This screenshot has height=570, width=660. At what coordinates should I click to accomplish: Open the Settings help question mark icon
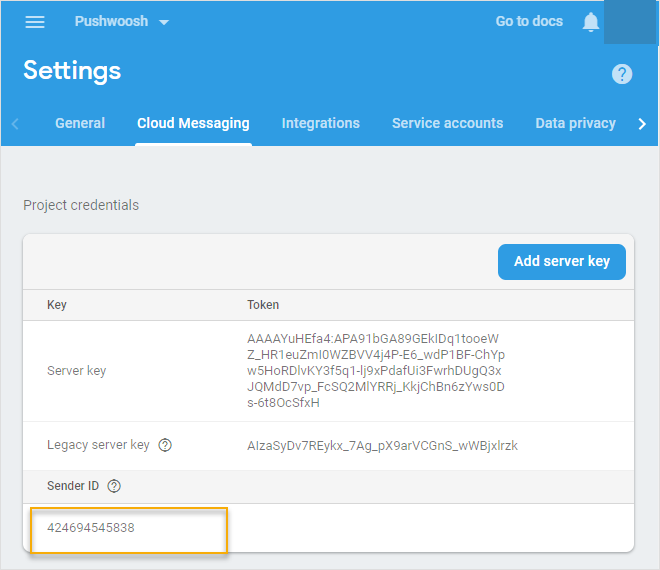tap(622, 74)
